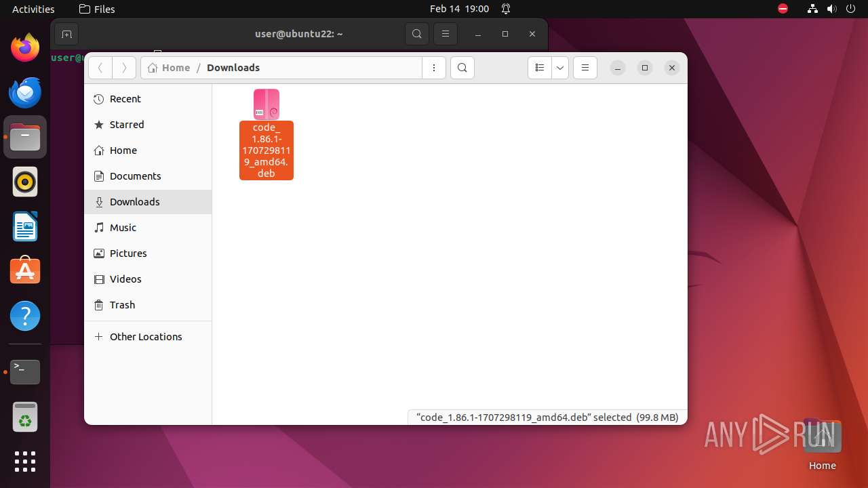Image resolution: width=868 pixels, height=488 pixels.
Task: Click the Files icon in the dock
Action: [x=25, y=137]
